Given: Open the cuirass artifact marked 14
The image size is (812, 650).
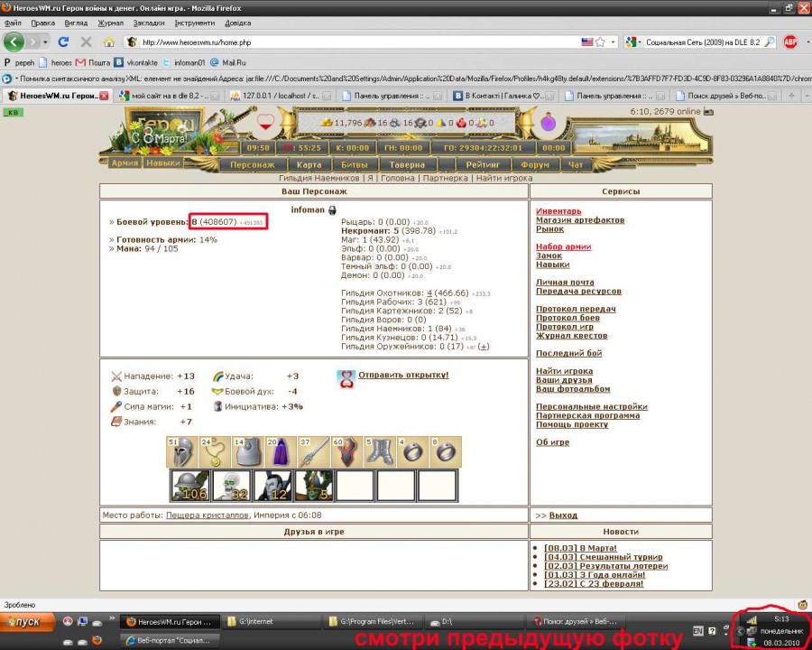Looking at the screenshot, I should (x=248, y=452).
